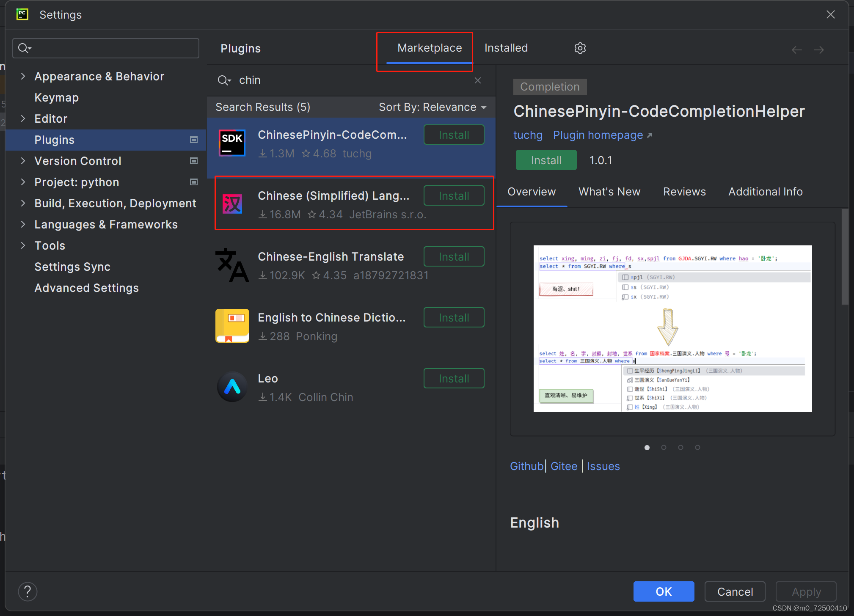The height and width of the screenshot is (616, 854).
Task: Select Advanced Settings in the tree
Action: pyautogui.click(x=86, y=288)
